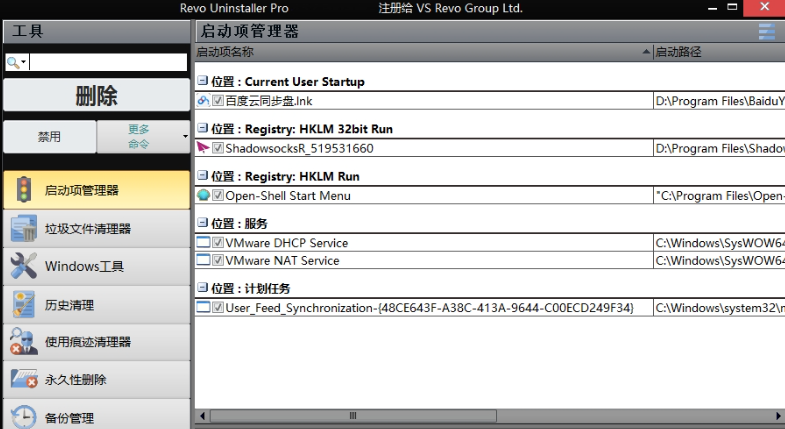
Task: Toggle Open-Shell Start Menu checkbox
Action: point(218,195)
